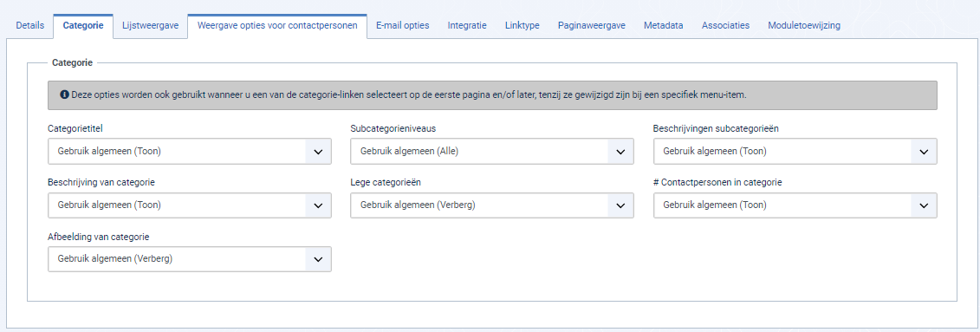Click the info icon in the notice bar
Image resolution: width=980 pixels, height=332 pixels.
click(64, 95)
